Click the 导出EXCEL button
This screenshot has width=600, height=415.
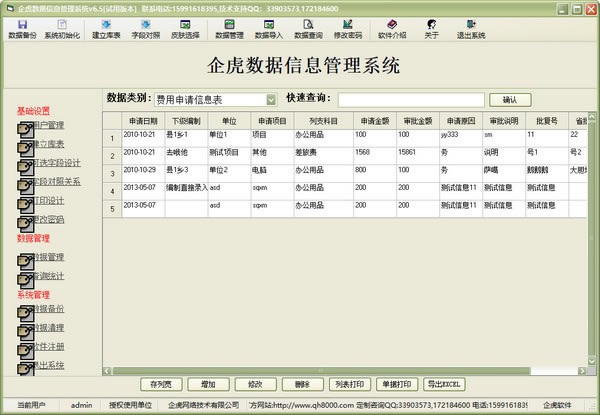pos(446,384)
